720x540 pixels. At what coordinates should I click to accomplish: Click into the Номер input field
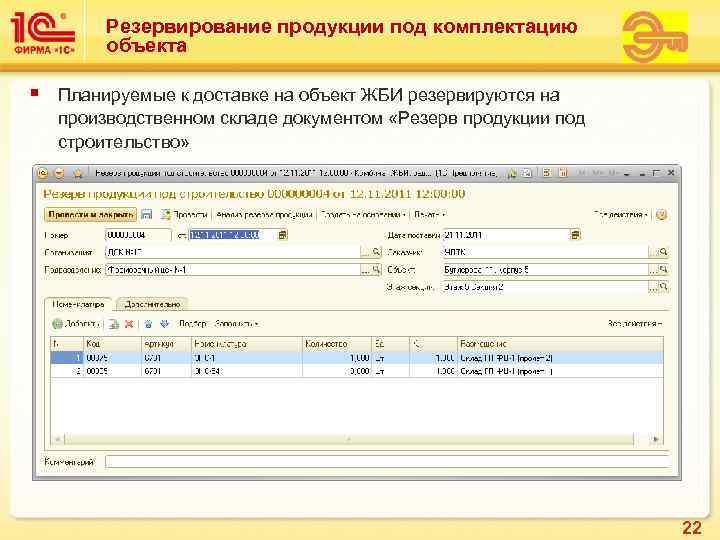(x=138, y=235)
